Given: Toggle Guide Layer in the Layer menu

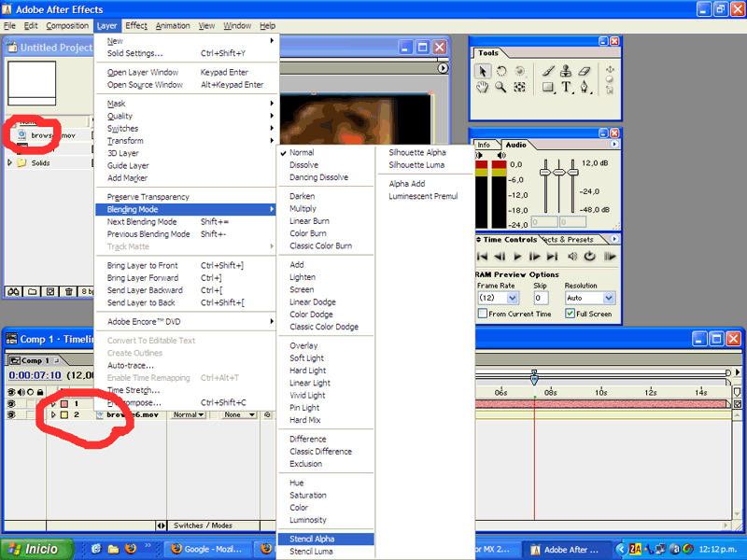Looking at the screenshot, I should (186, 166).
